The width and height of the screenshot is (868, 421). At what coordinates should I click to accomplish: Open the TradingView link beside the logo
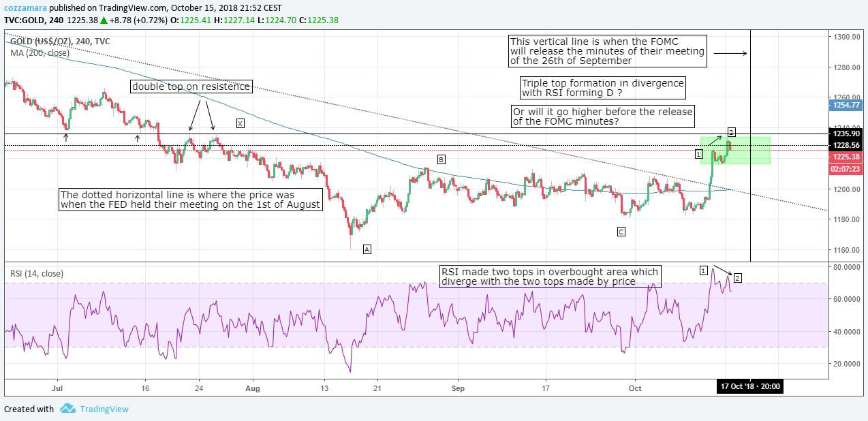click(104, 409)
